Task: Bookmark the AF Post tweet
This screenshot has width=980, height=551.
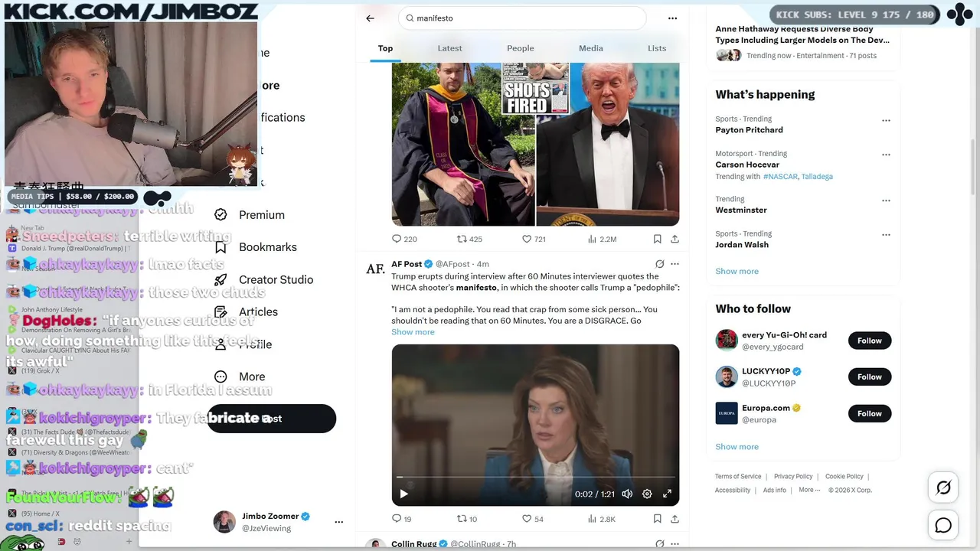Action: pos(657,519)
